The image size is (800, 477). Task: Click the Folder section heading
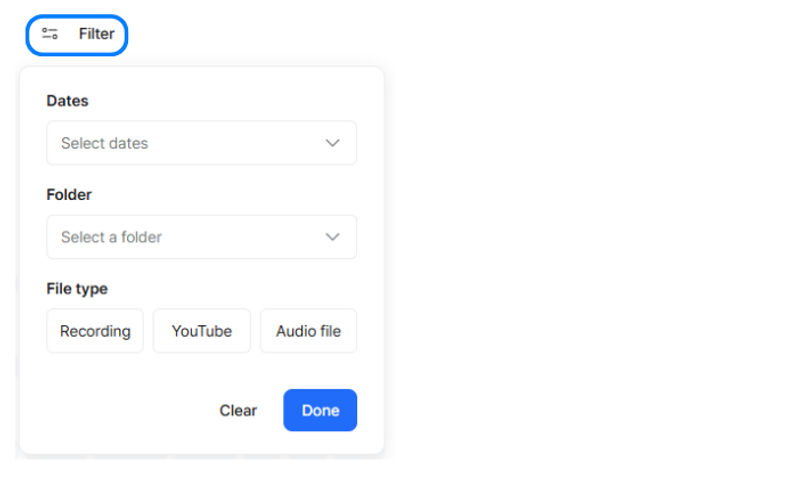tap(69, 195)
